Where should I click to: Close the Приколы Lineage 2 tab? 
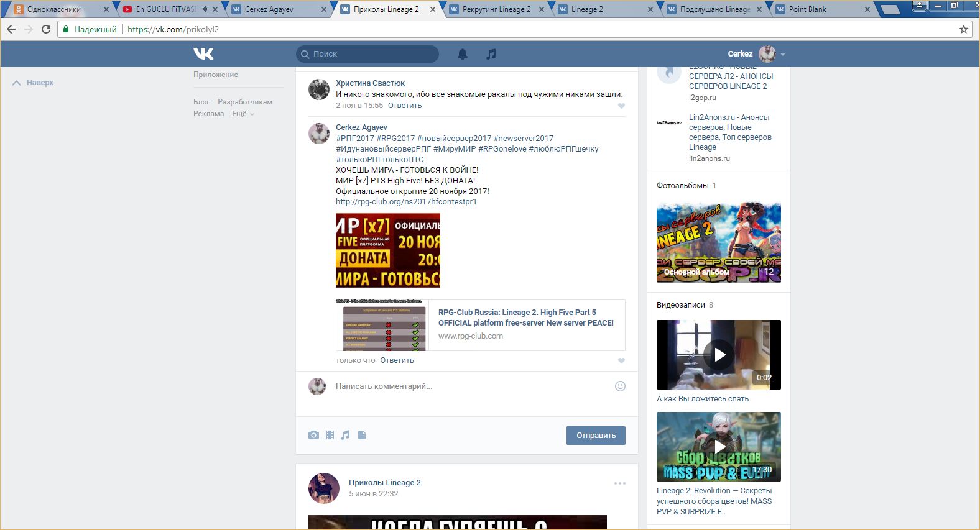coord(433,9)
